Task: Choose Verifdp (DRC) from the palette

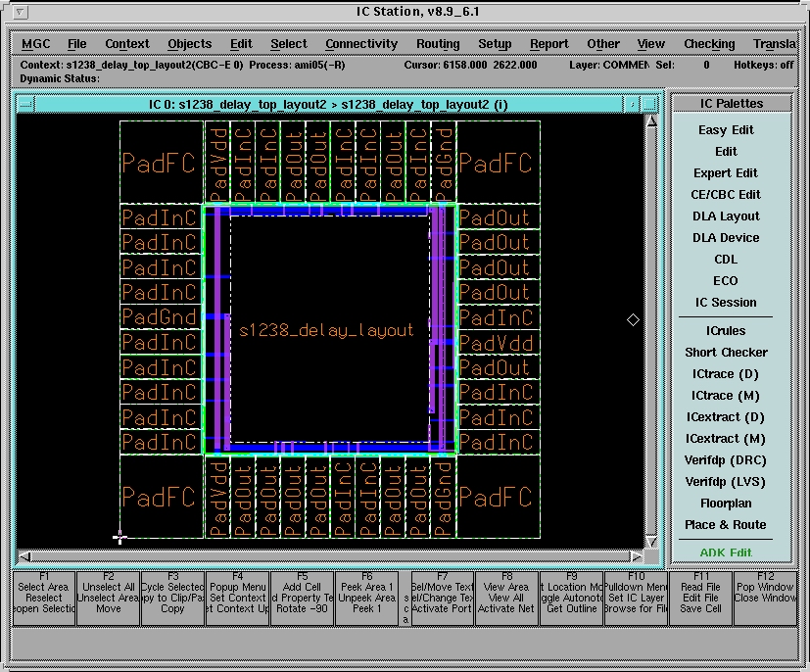Action: tap(726, 460)
